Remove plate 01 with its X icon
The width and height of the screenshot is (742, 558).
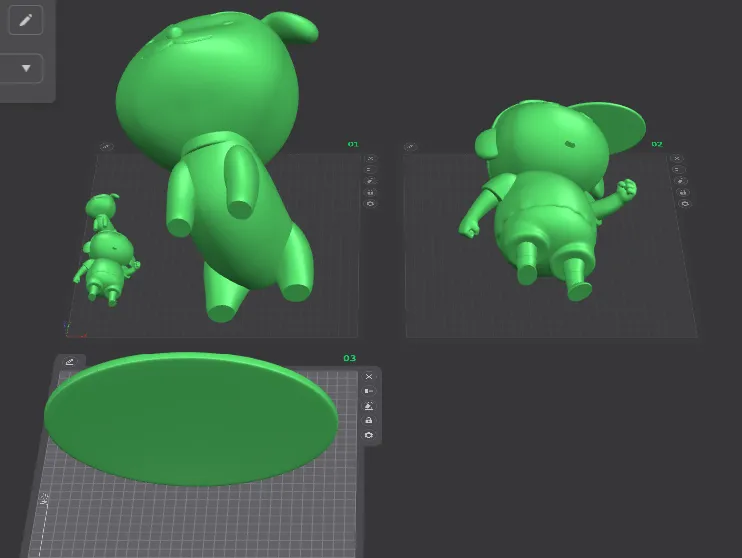[371, 159]
